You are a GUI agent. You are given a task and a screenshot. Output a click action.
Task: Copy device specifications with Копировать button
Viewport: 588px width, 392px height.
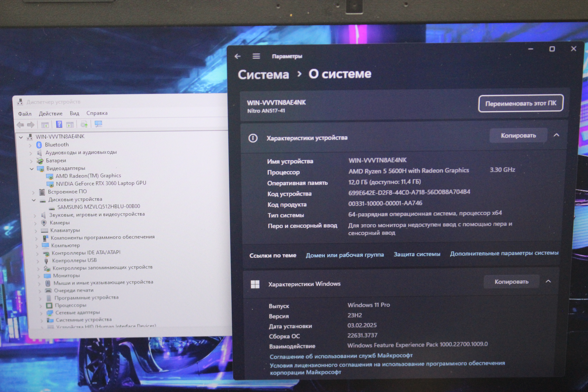pos(518,136)
